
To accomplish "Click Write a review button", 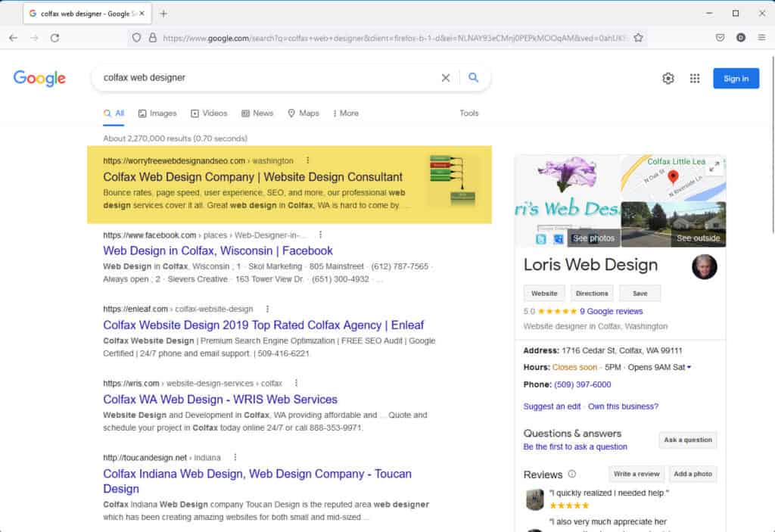I will [x=636, y=474].
